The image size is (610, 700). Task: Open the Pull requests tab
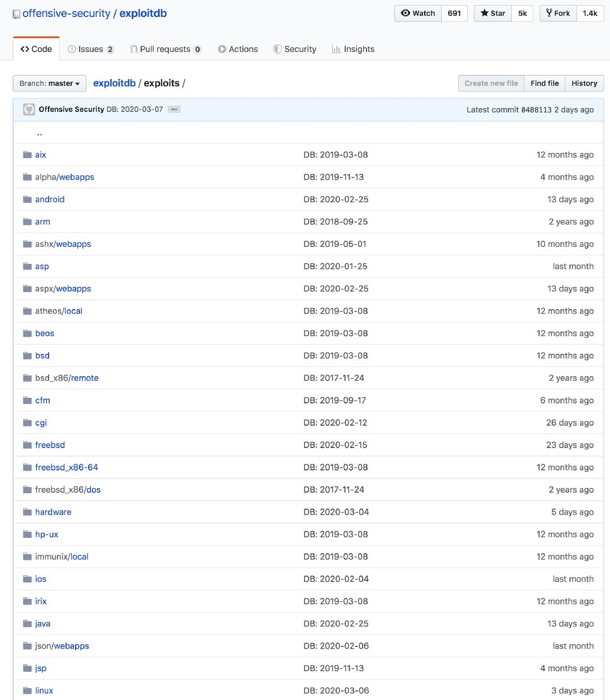165,49
